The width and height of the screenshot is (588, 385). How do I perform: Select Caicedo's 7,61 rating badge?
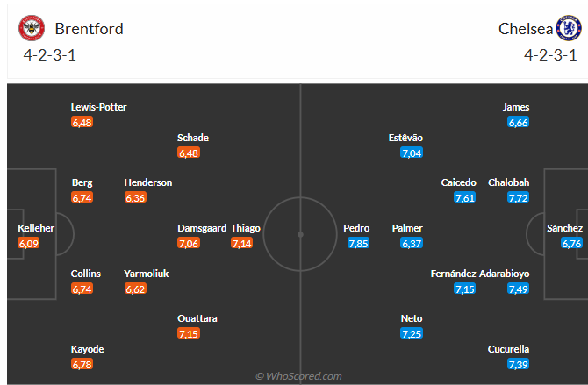click(465, 197)
